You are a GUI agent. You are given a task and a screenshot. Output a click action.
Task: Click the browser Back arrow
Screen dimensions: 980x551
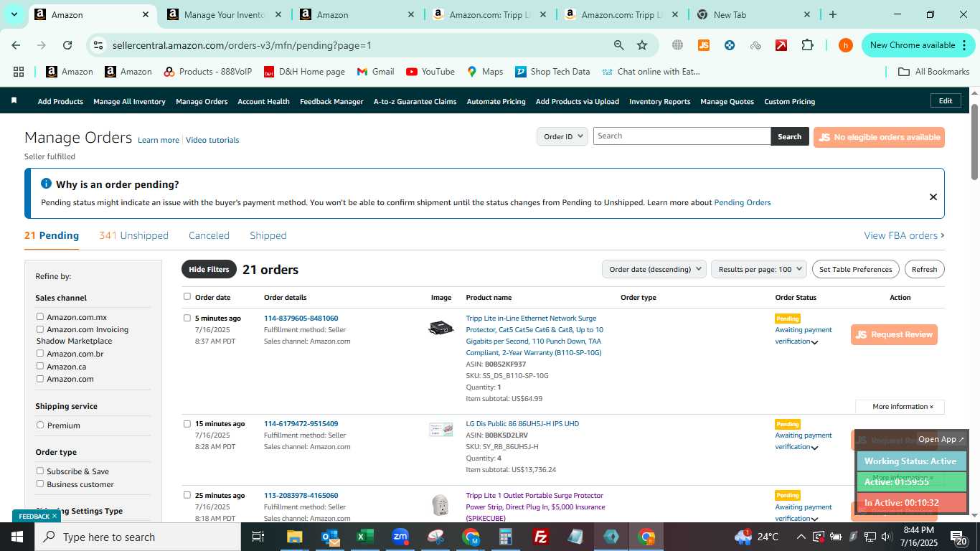click(x=16, y=45)
